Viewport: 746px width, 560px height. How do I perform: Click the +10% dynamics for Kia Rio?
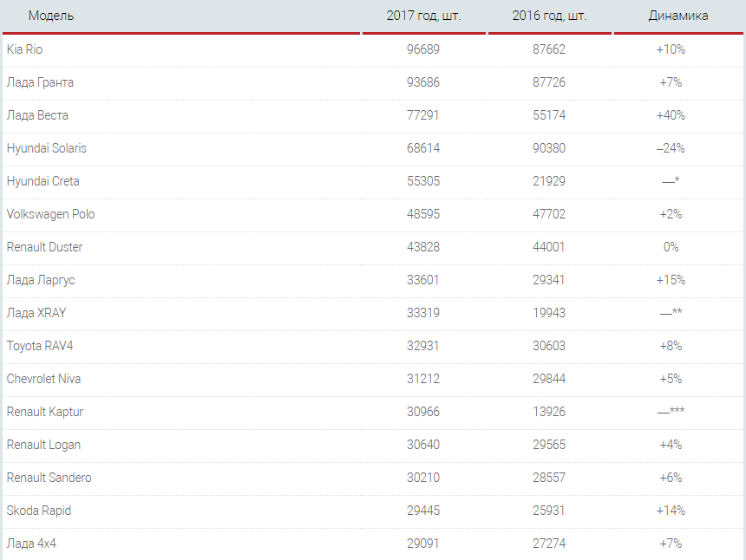(671, 49)
